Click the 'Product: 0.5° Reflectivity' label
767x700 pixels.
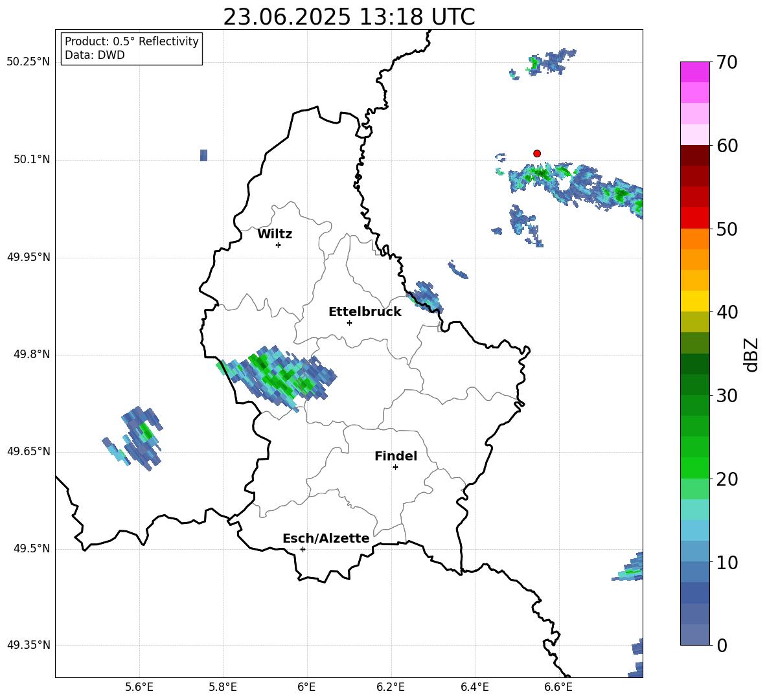pos(132,41)
